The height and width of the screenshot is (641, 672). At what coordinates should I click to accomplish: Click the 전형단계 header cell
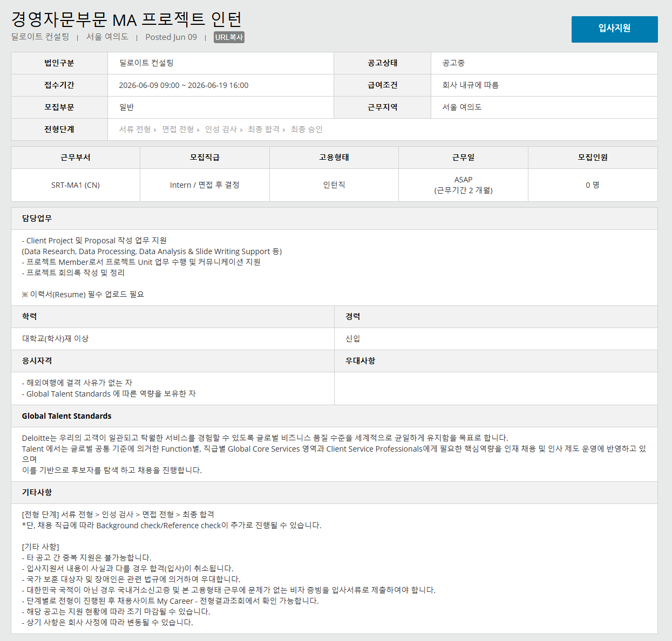[59, 129]
